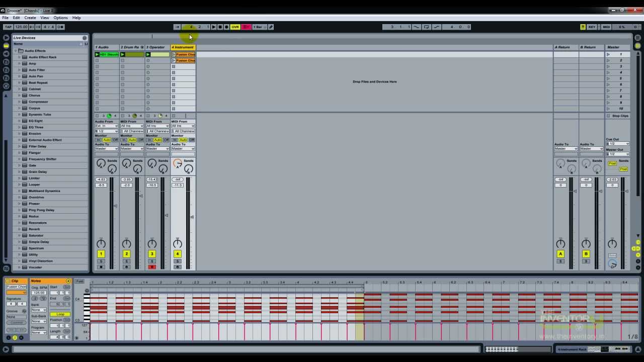
Task: Toggle track 1 activator button
Action: [x=101, y=254]
